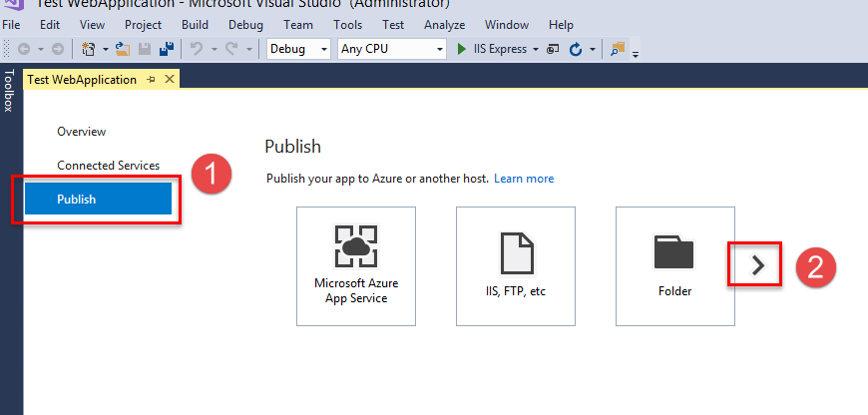Open the Debug configuration combo box

pos(298,49)
